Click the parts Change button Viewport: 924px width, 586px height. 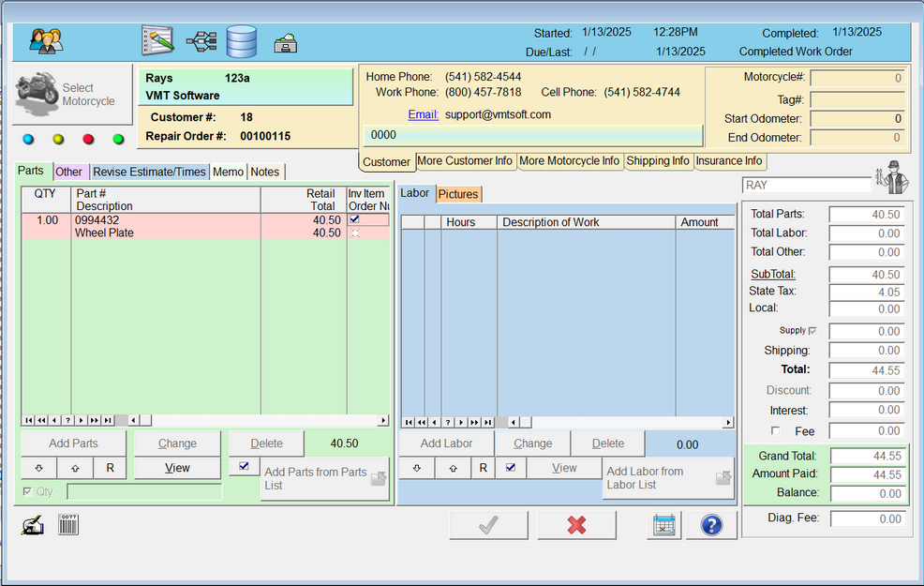tap(177, 443)
